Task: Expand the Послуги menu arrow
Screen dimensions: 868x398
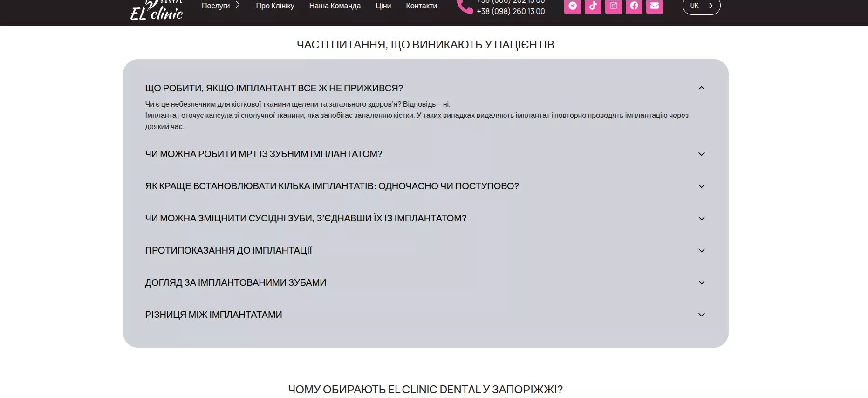Action: coord(238,5)
